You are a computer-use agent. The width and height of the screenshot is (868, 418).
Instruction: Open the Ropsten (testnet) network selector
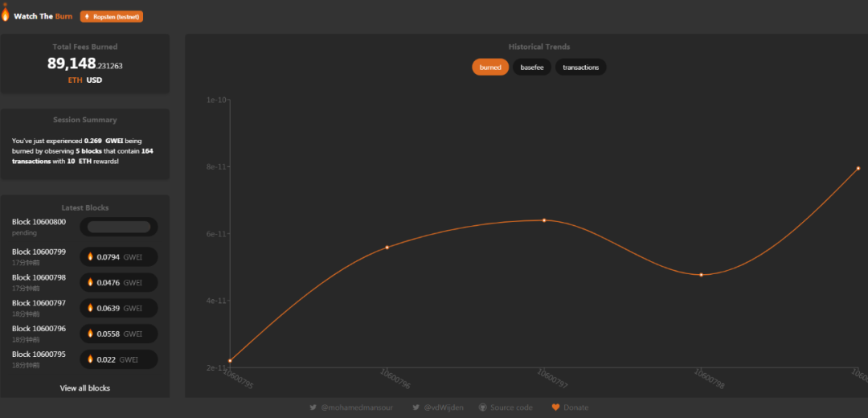[112, 17]
